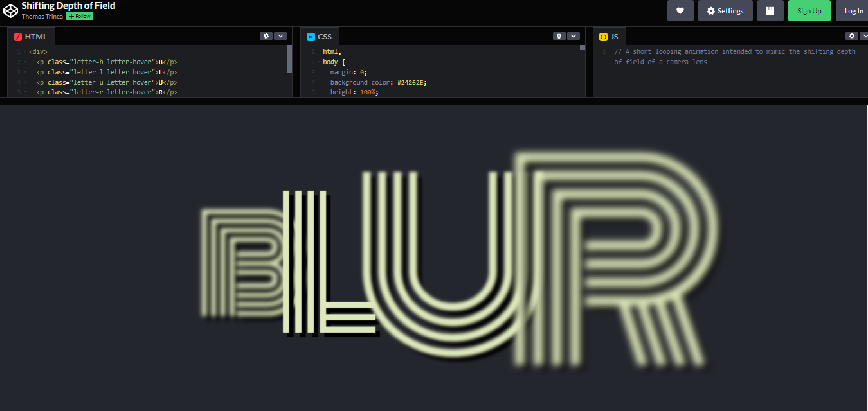Click the gear icon inside the Settings button
This screenshot has height=411, width=868.
coord(710,11)
